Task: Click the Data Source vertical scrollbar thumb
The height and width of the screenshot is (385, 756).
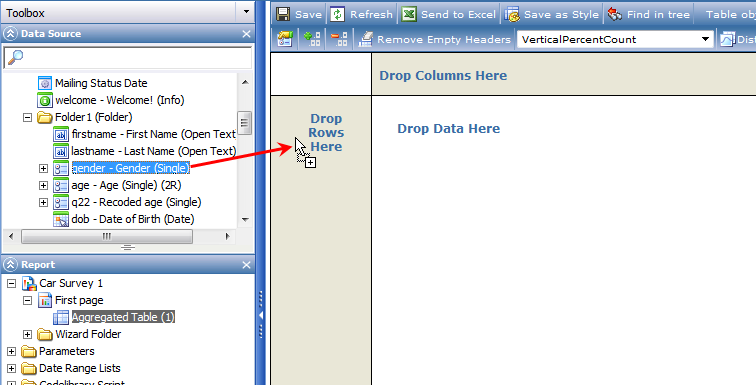Action: click(244, 122)
